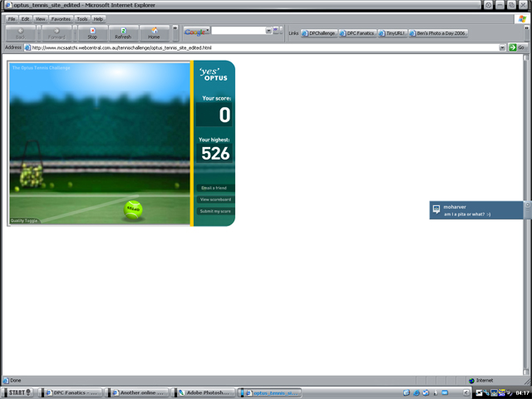Open the Edit menu
The image size is (532, 399).
click(x=25, y=19)
